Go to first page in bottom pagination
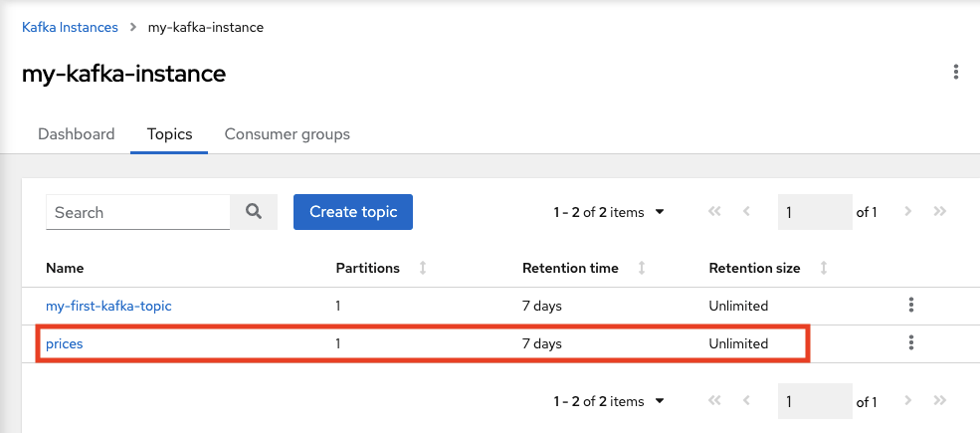 pyautogui.click(x=713, y=401)
